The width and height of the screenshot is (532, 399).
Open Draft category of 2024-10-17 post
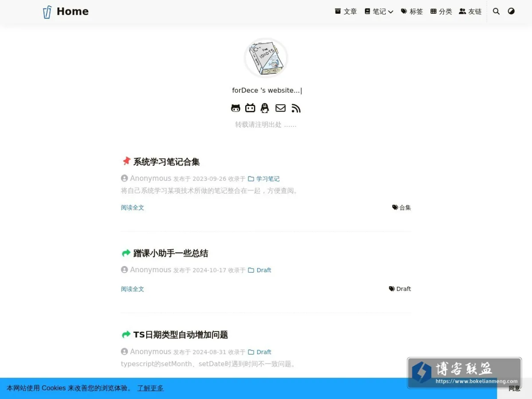[259, 270]
